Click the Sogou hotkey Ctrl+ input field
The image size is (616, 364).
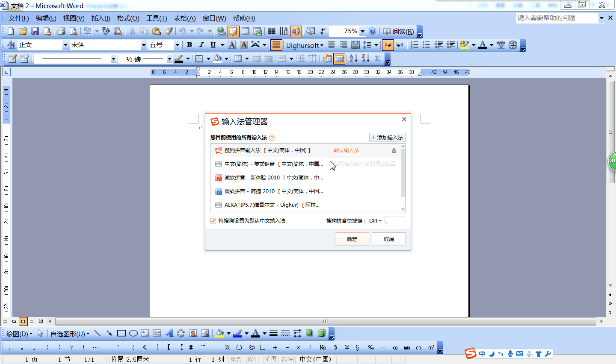pos(395,221)
